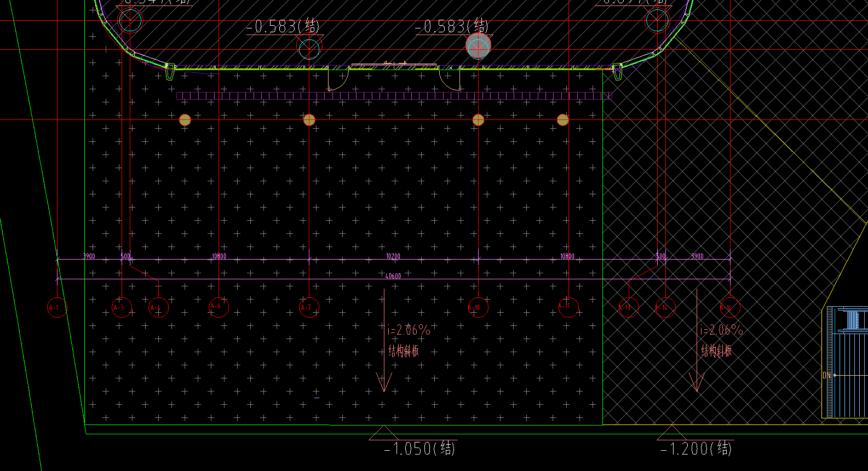
Task: Select the tan column dot on gridline A-10
Action: pos(478,119)
